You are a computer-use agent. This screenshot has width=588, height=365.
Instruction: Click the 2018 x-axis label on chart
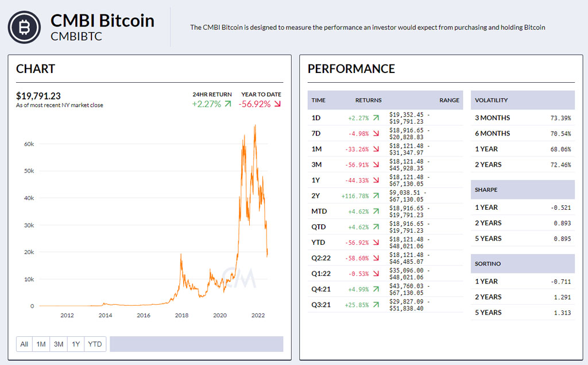[181, 316]
